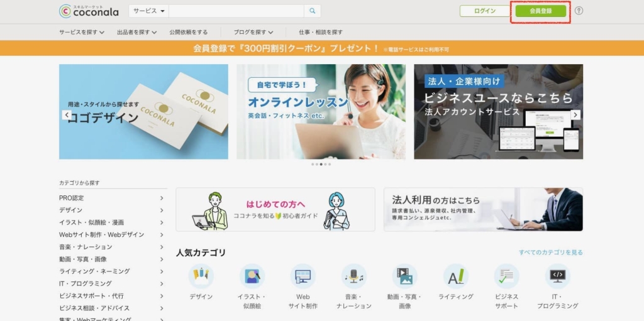Open the デザイン popular category icon
The height and width of the screenshot is (321, 644).
point(201,276)
